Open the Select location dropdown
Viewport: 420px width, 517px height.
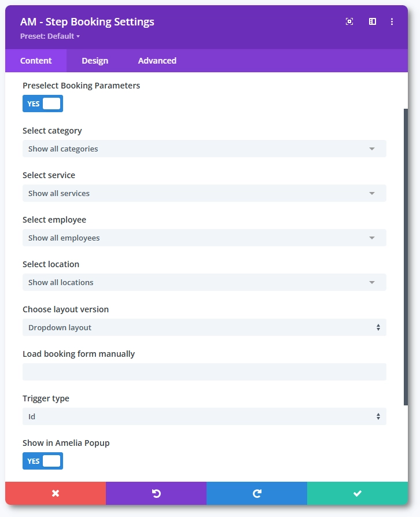pyautogui.click(x=204, y=282)
